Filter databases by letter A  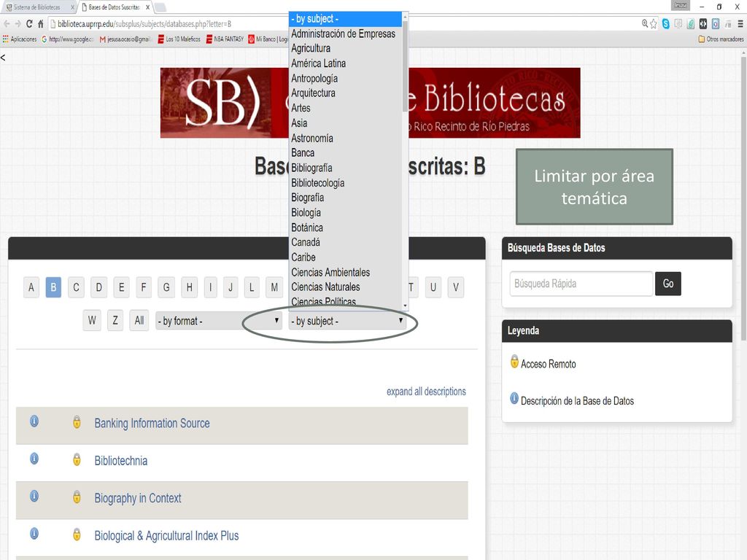click(x=31, y=287)
